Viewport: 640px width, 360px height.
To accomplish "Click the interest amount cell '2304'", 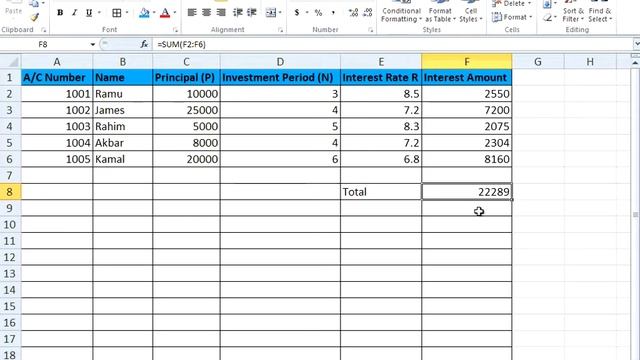I will click(467, 143).
